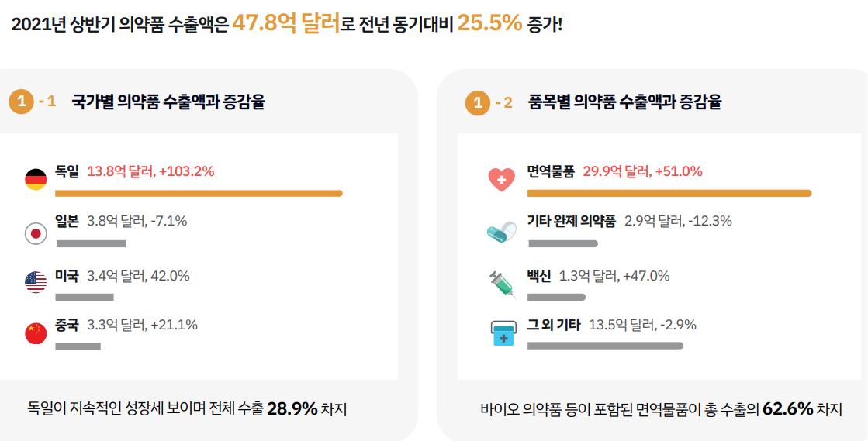Click the United States flag icon
Screen dimensions: 868x441
(36, 282)
